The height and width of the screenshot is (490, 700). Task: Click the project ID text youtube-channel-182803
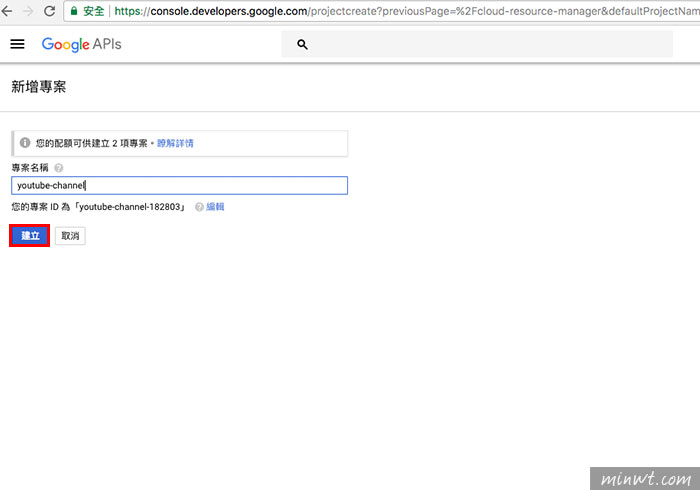point(129,207)
